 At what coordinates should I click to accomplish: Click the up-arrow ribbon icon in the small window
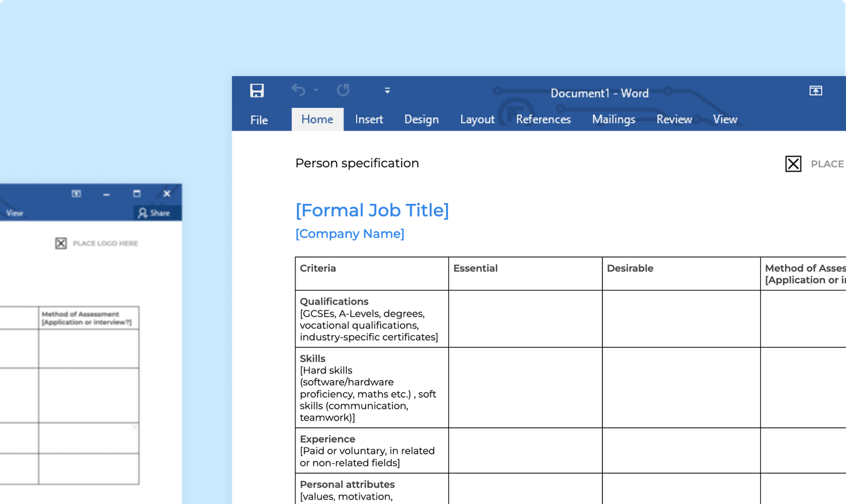pyautogui.click(x=76, y=193)
